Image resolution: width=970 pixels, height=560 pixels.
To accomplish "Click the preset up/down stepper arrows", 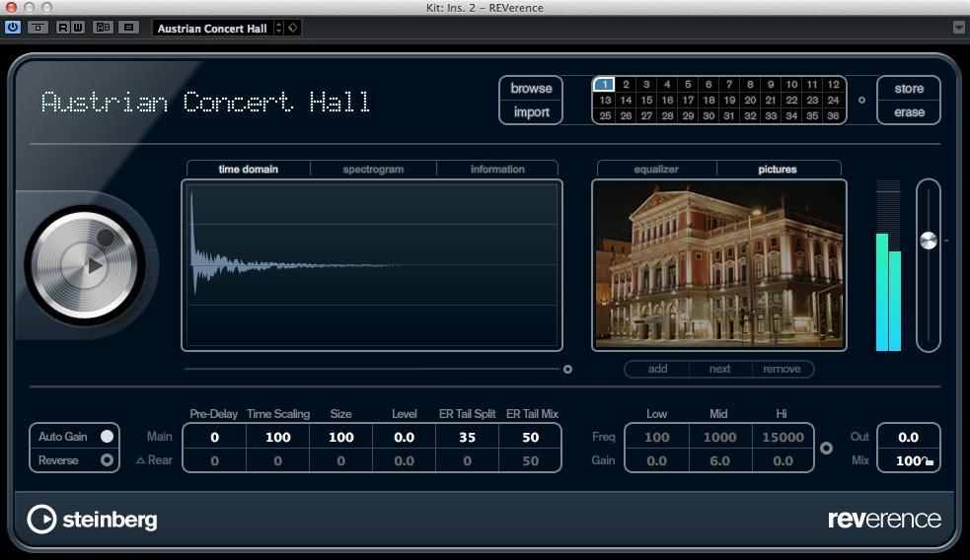I will click(x=279, y=28).
